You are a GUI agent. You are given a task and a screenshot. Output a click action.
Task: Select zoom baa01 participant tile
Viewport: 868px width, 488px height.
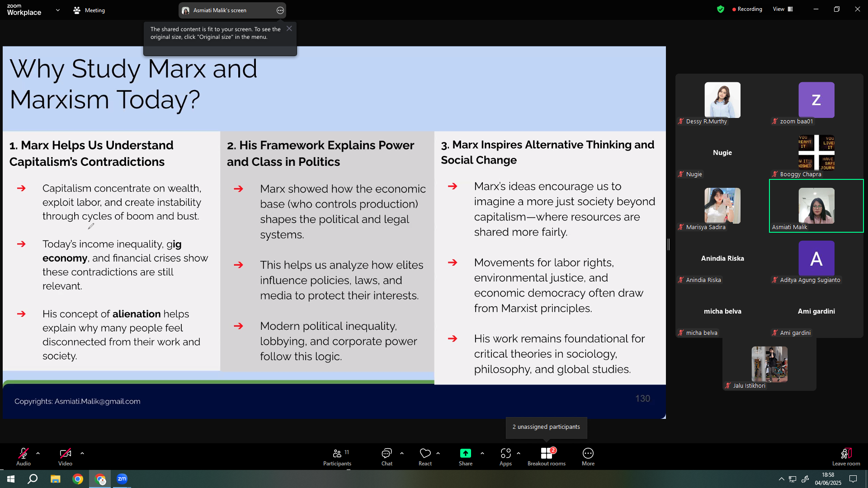[816, 100]
